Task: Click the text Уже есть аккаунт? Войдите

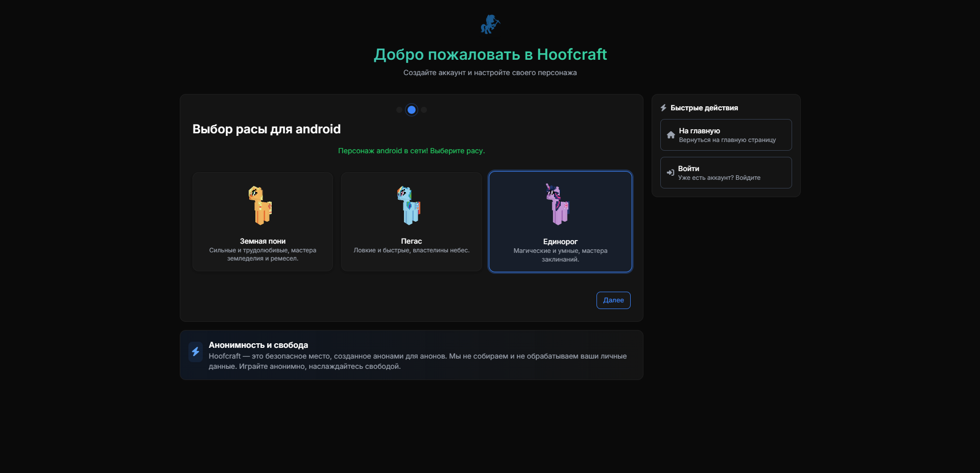Action: pyautogui.click(x=719, y=178)
